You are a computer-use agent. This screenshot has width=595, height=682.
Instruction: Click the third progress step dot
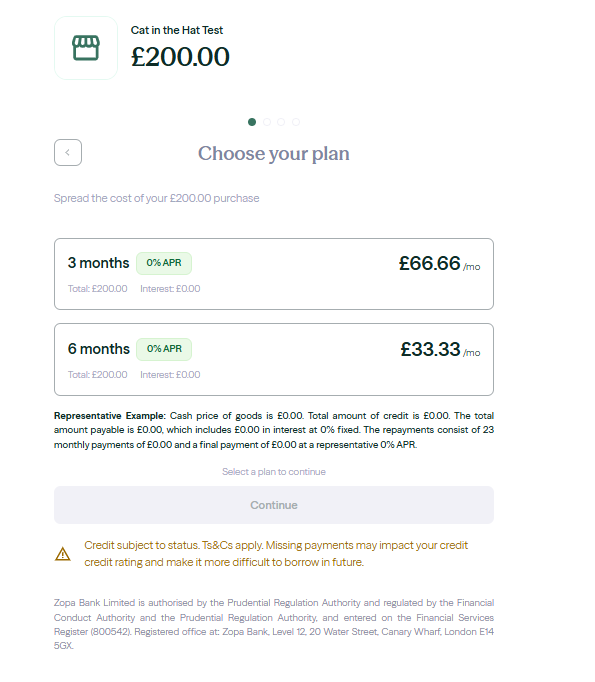[281, 122]
